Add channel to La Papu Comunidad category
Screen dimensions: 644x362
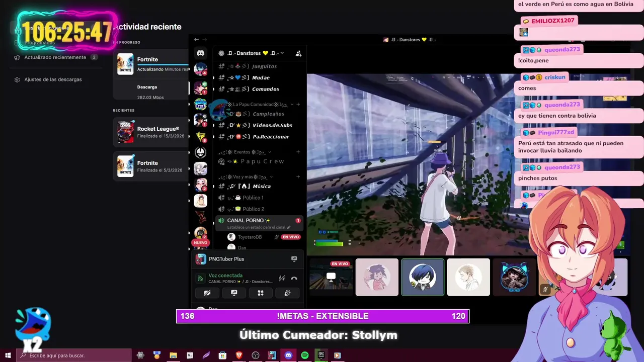tap(298, 104)
